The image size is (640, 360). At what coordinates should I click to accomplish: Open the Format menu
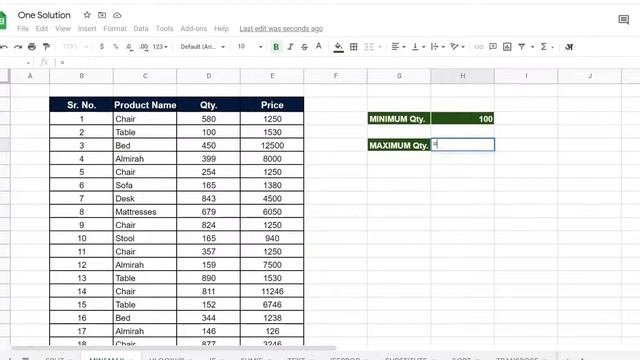[115, 29]
